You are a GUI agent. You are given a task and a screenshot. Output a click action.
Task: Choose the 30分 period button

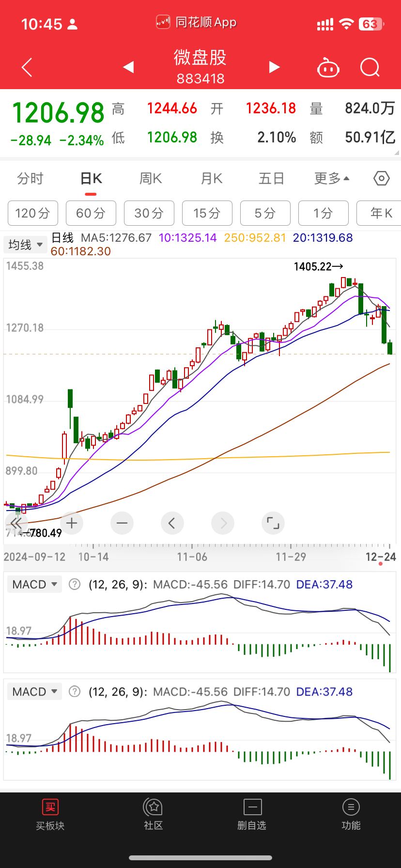[149, 213]
